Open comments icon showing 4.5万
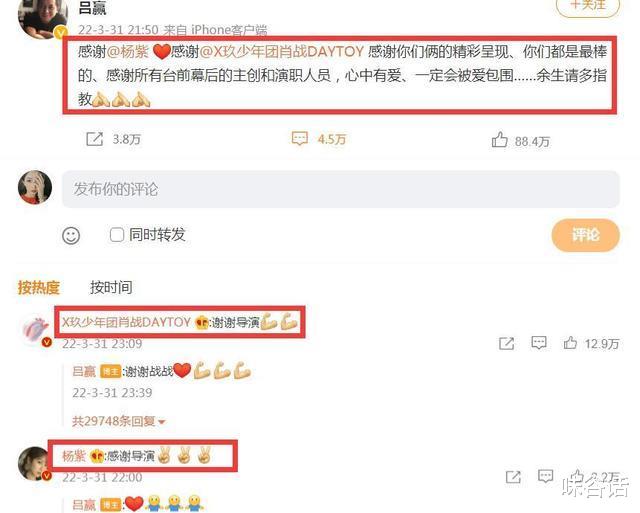 (x=300, y=139)
